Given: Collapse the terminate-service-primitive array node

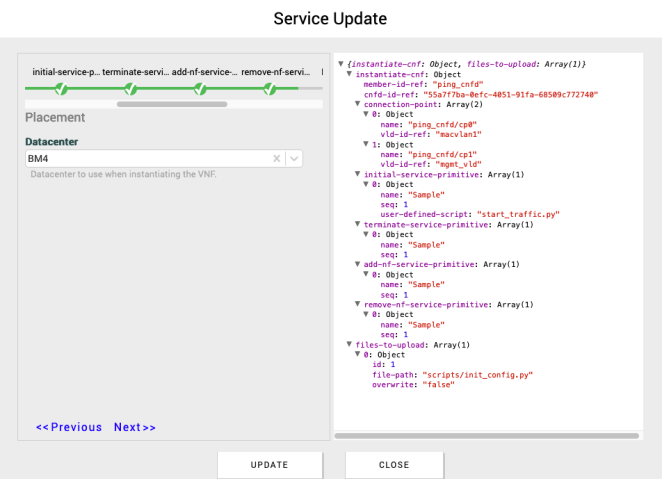Looking at the screenshot, I should (357, 225).
